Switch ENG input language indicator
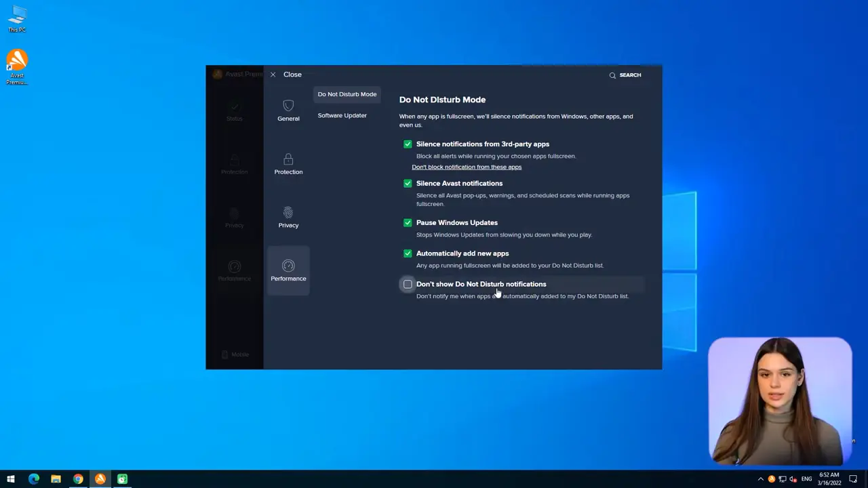Viewport: 868px width, 488px height. coord(806,479)
